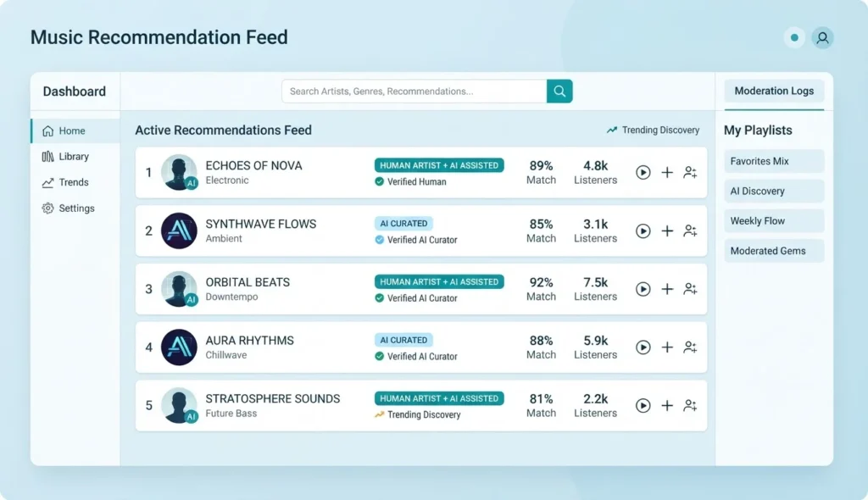Click Stratosphere Sounds' Trending Discovery label

tap(424, 414)
